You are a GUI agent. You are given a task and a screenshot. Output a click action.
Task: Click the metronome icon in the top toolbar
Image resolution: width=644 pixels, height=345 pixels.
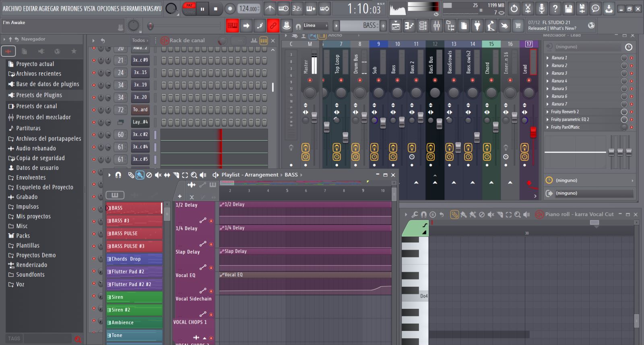point(270,8)
